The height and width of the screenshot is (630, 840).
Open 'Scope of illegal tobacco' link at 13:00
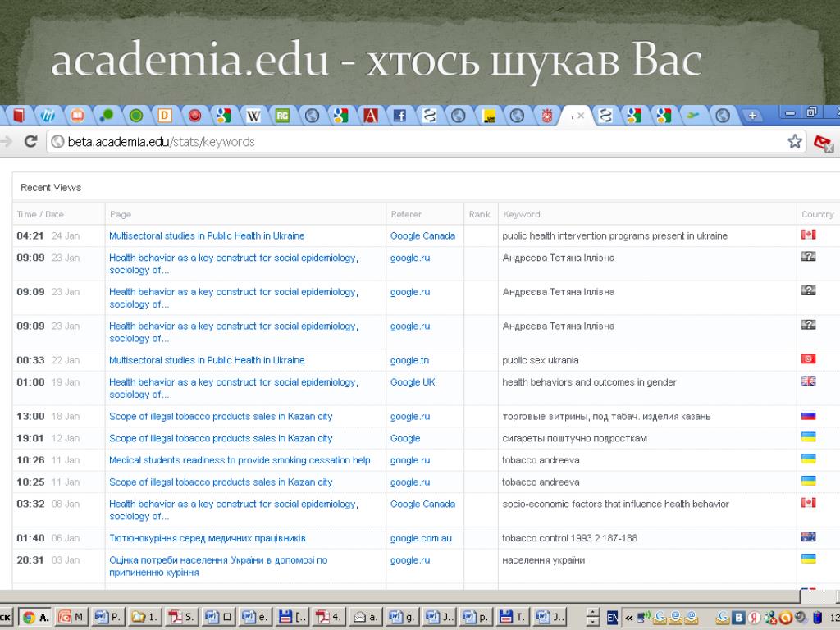tap(221, 416)
